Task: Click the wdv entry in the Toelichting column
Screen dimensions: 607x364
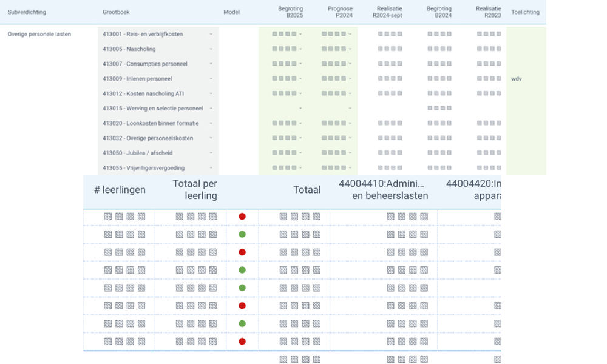Action: (515, 78)
